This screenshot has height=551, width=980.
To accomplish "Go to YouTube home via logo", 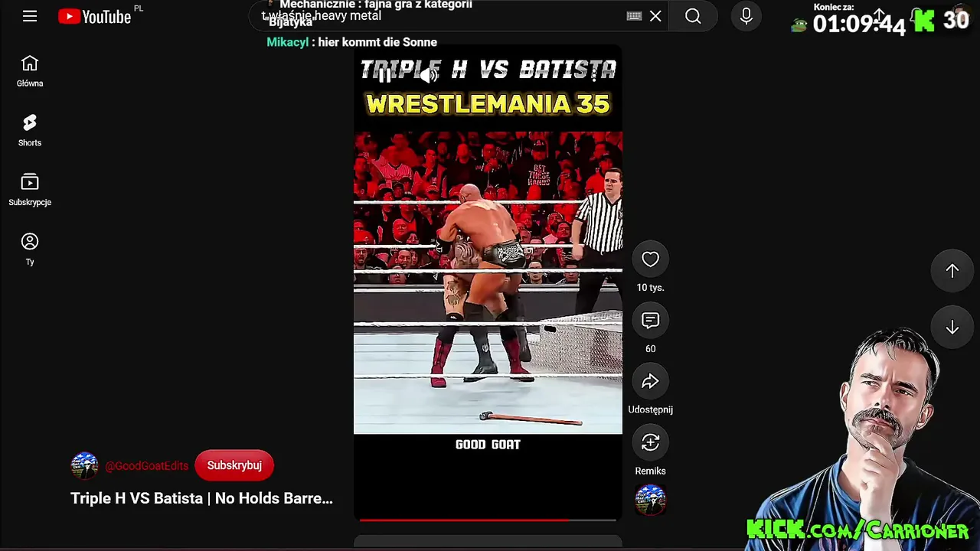I will (x=95, y=16).
